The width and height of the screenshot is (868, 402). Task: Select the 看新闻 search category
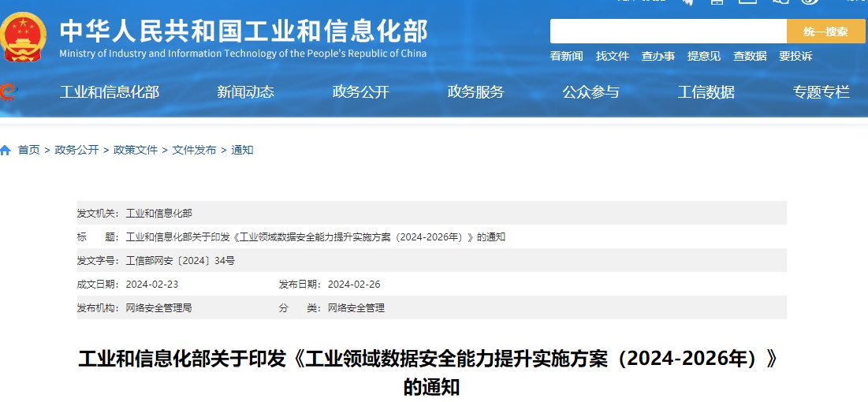pos(566,56)
